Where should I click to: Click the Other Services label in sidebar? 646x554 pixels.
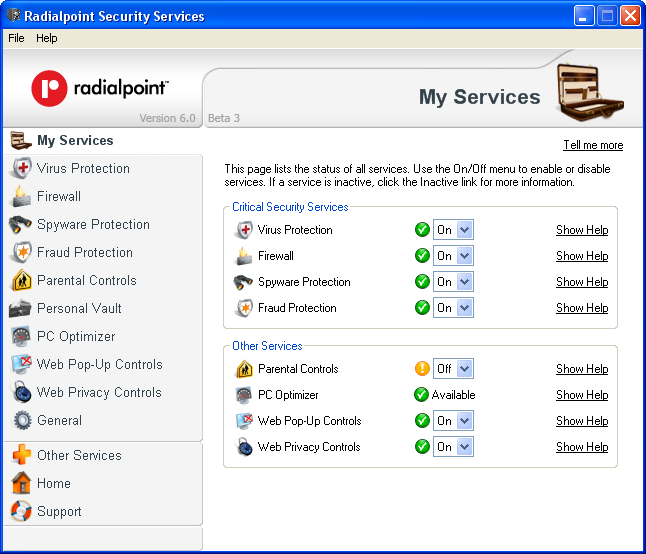point(79,455)
